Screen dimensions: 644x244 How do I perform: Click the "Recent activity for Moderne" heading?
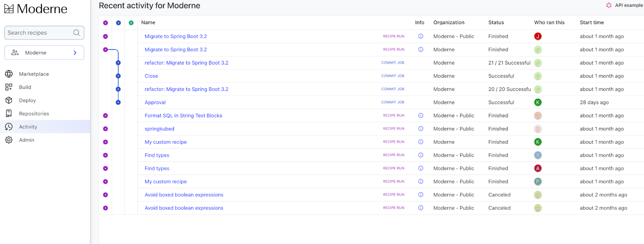pos(149,6)
